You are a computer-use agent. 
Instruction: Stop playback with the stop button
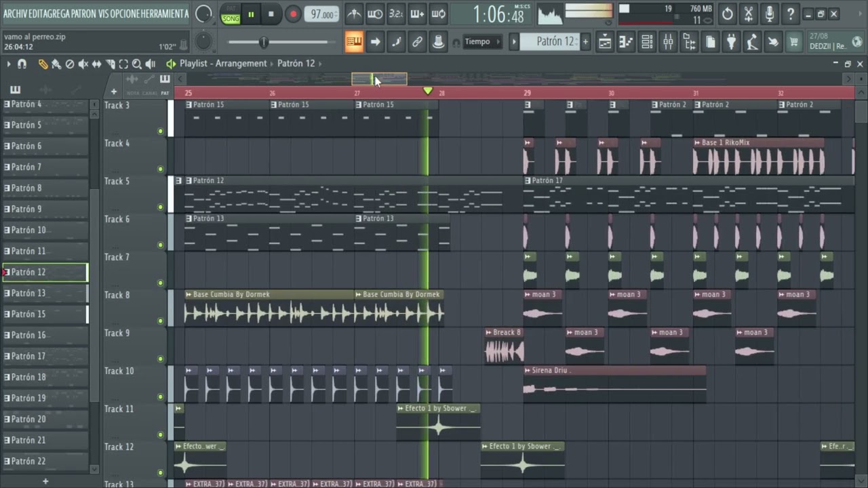[x=271, y=14]
